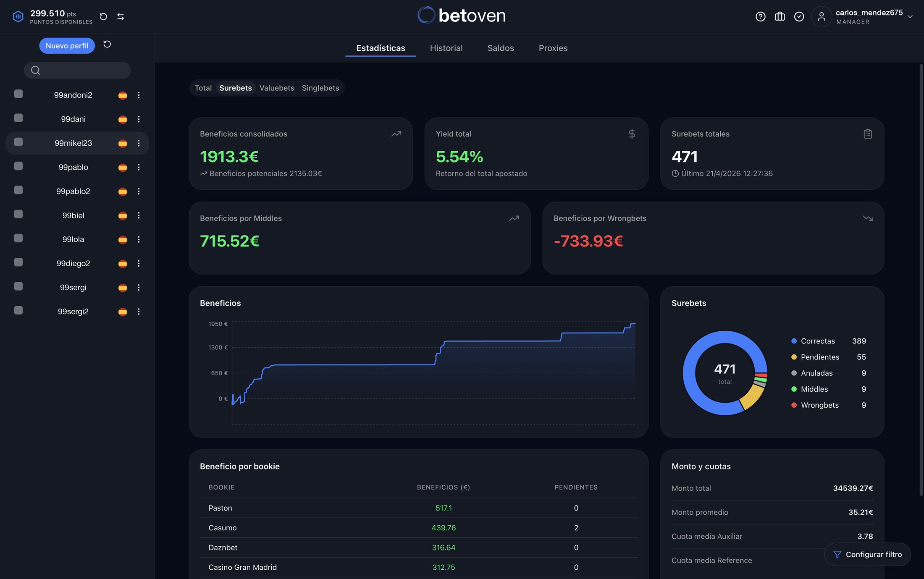924x579 pixels.
Task: Click clipboard icon on Surebets totales card
Action: click(x=868, y=134)
